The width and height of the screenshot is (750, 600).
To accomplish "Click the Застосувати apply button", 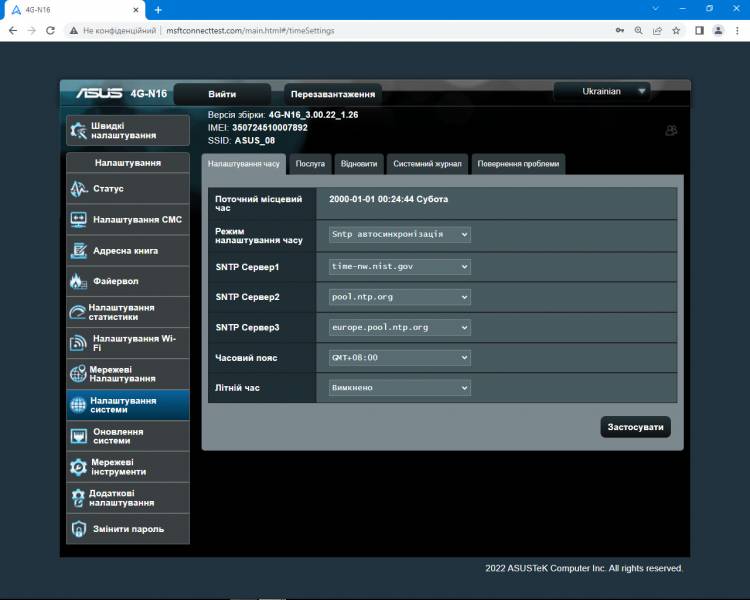I will (635, 427).
